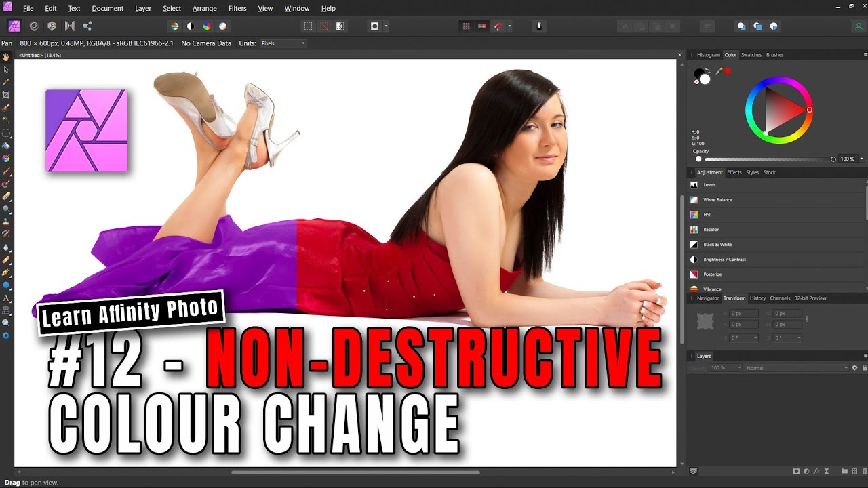868x488 pixels.
Task: Open the Filters menu
Action: (237, 8)
